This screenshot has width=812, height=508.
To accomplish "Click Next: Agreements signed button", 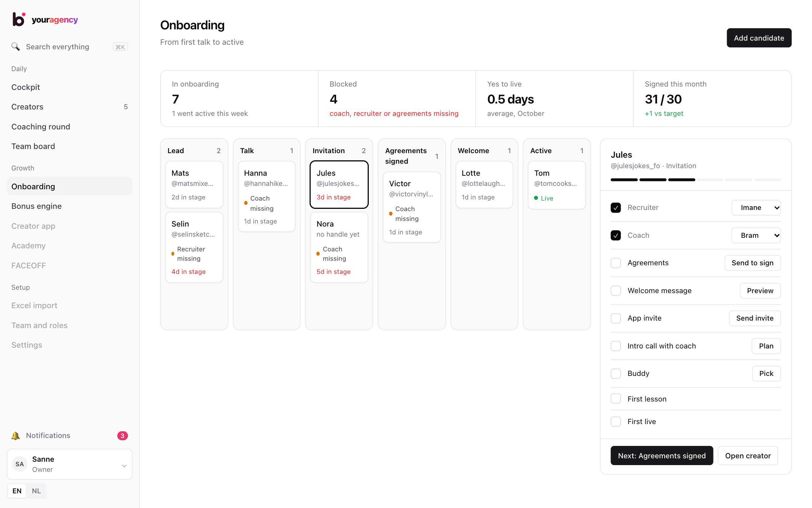I will [x=662, y=456].
